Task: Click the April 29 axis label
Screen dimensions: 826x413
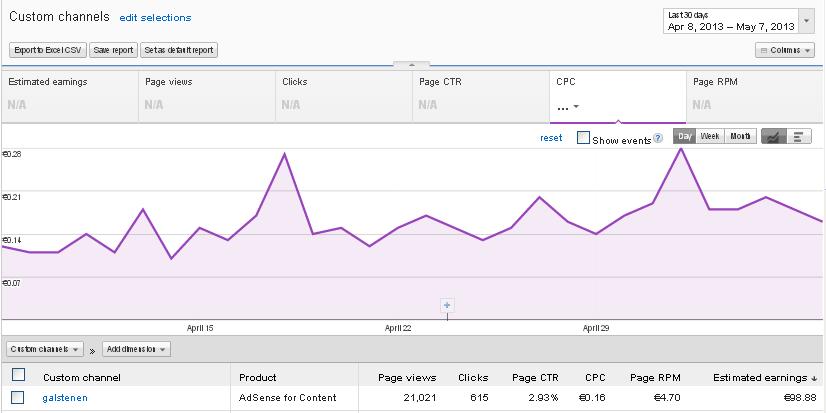Action: (596, 328)
